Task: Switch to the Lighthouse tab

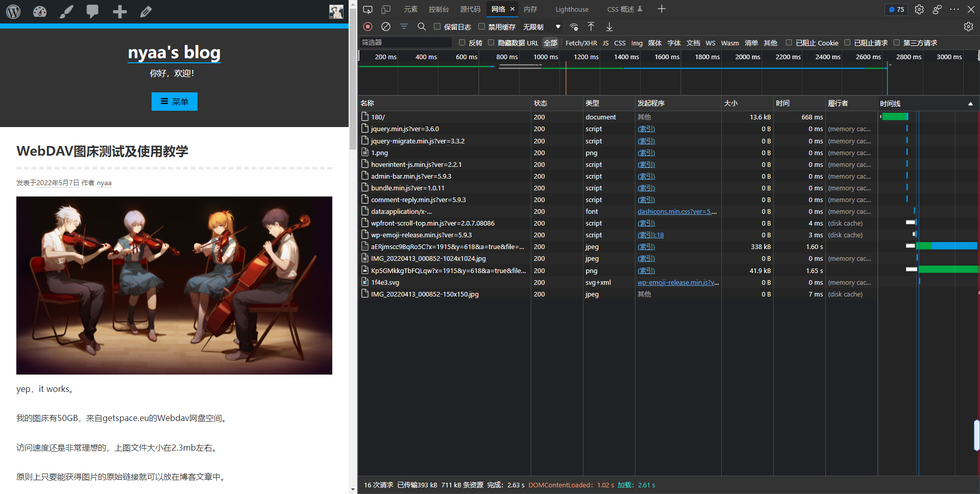Action: point(572,9)
